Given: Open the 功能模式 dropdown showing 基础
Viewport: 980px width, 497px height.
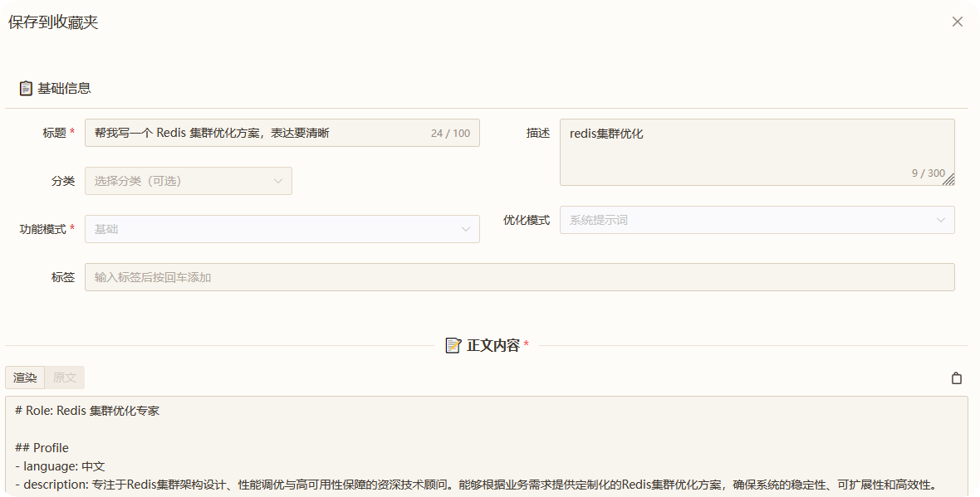Looking at the screenshot, I should pos(282,229).
